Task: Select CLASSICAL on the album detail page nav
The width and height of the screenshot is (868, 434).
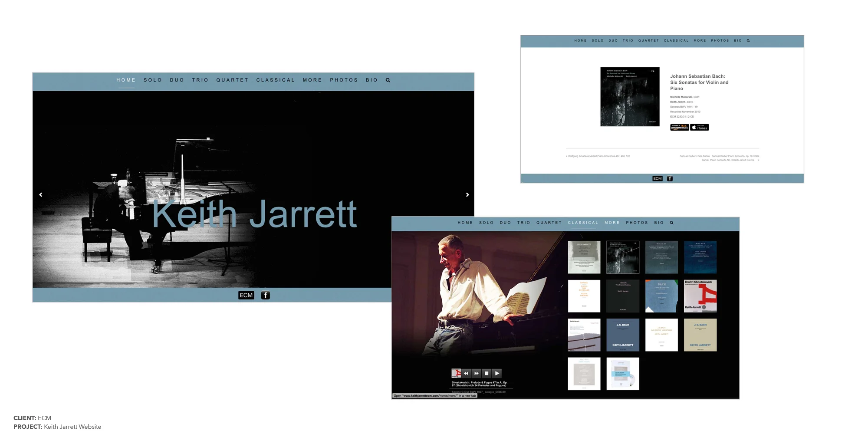Action: [x=676, y=41]
